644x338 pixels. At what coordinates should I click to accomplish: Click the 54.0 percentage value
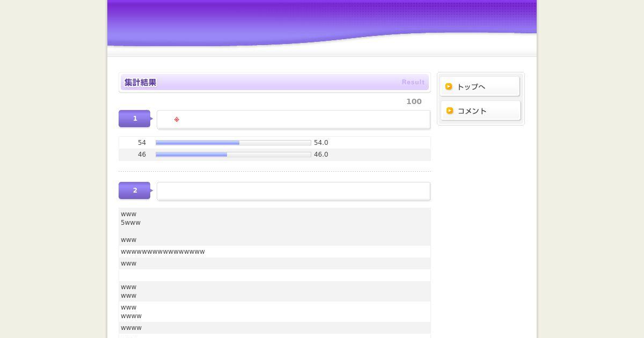point(321,143)
